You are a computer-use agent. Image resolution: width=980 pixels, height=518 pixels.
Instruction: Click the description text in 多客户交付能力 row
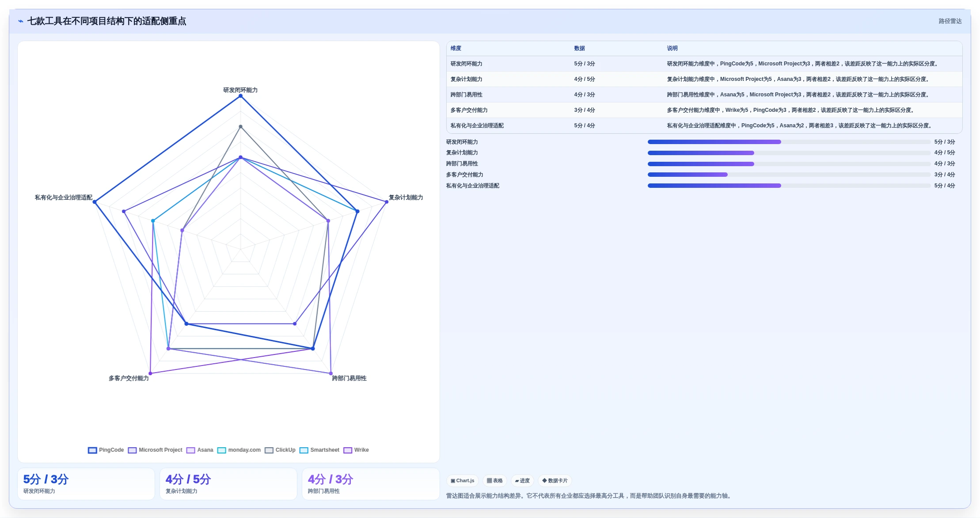pos(790,110)
